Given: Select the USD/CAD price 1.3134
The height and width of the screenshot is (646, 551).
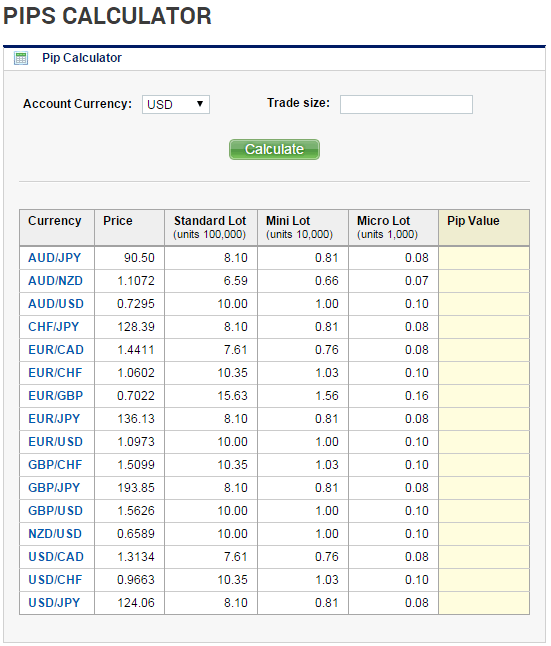Looking at the screenshot, I should [x=136, y=557].
